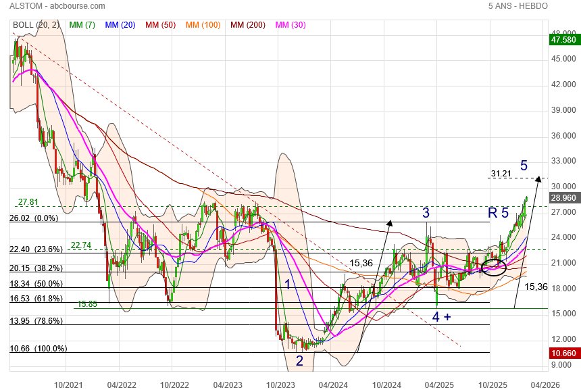
Task: Click the wave 2 label at the bottom
Action: click(299, 361)
